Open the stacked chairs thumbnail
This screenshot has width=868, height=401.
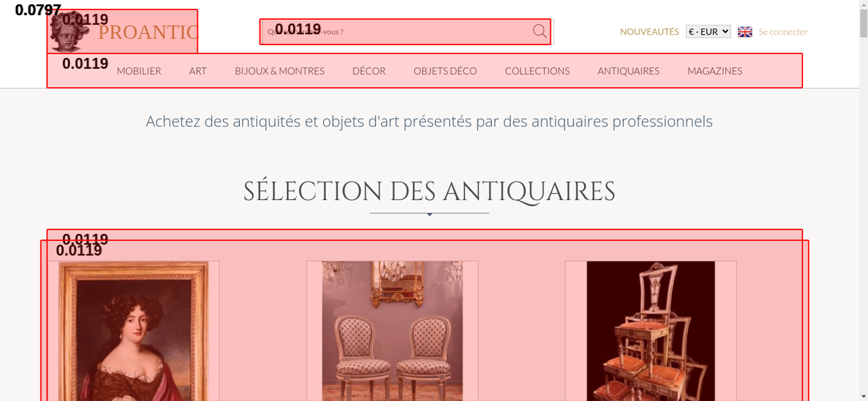click(x=651, y=331)
